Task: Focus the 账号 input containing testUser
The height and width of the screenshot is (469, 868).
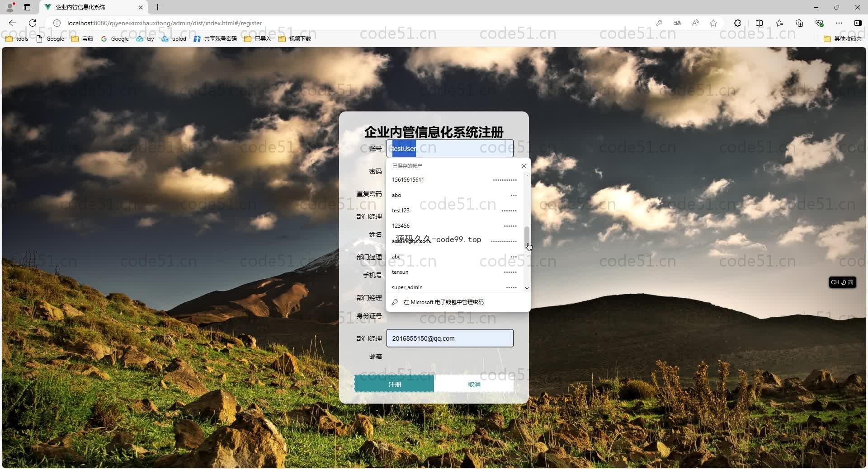Action: click(x=450, y=148)
